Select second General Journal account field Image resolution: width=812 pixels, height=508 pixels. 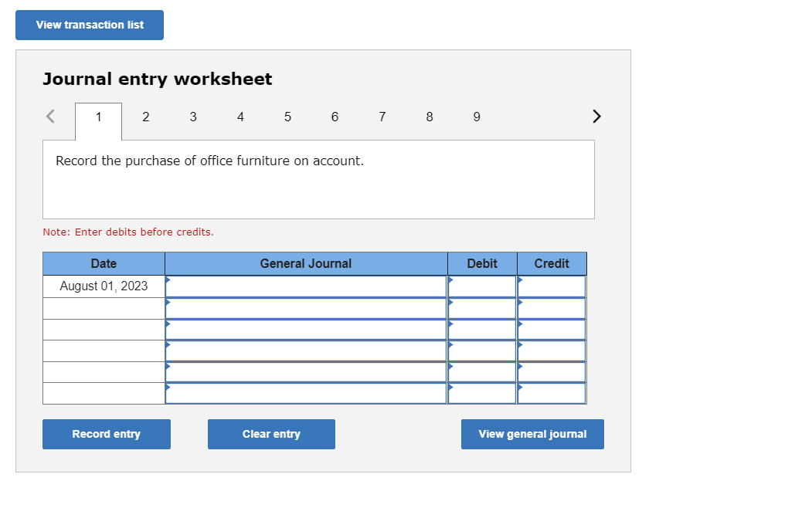pos(306,308)
